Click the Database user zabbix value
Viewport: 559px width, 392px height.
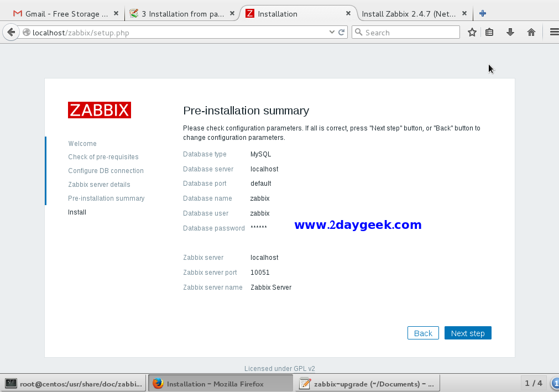[260, 213]
